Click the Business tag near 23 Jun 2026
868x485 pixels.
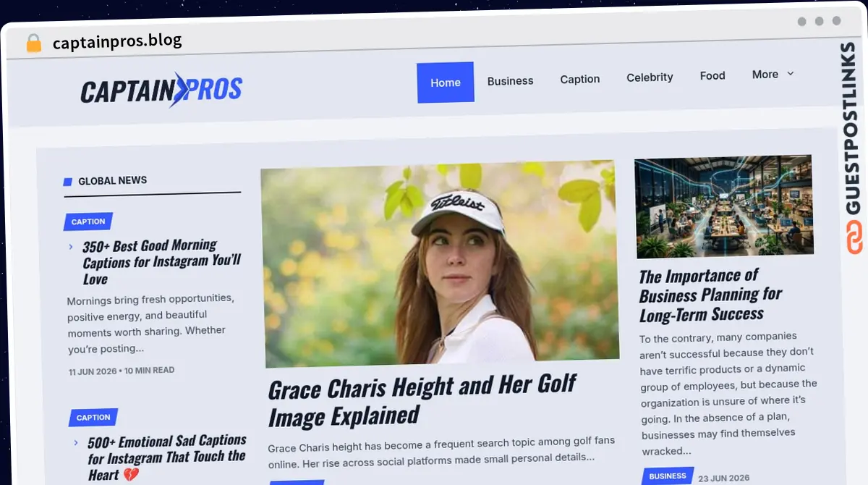click(667, 476)
